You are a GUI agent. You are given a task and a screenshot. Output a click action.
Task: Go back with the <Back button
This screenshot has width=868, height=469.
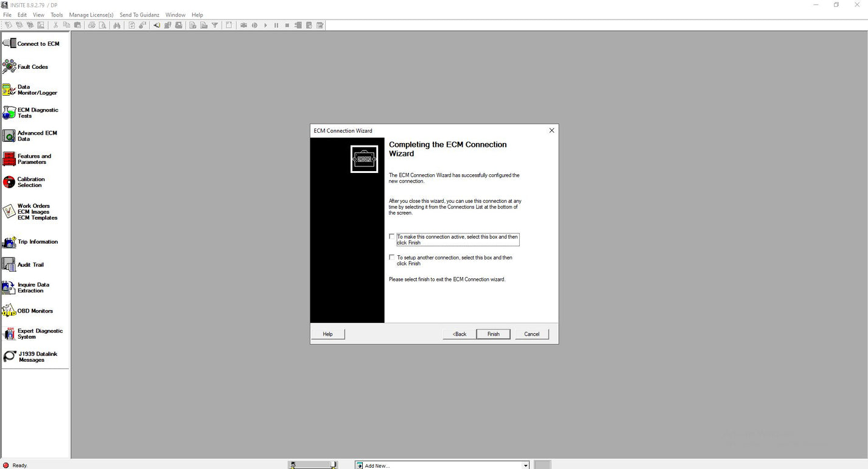459,334
